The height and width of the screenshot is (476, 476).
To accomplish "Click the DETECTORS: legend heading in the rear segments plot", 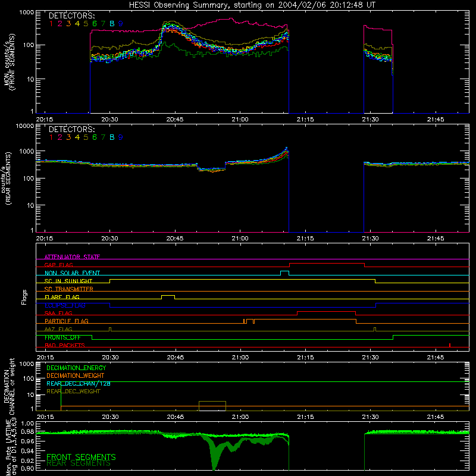I will [x=71, y=130].
